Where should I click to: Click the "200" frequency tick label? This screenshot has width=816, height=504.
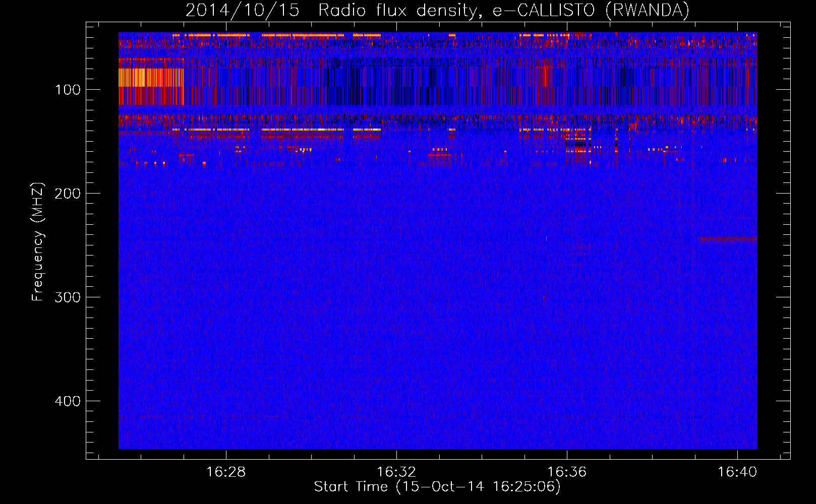pyautogui.click(x=68, y=194)
